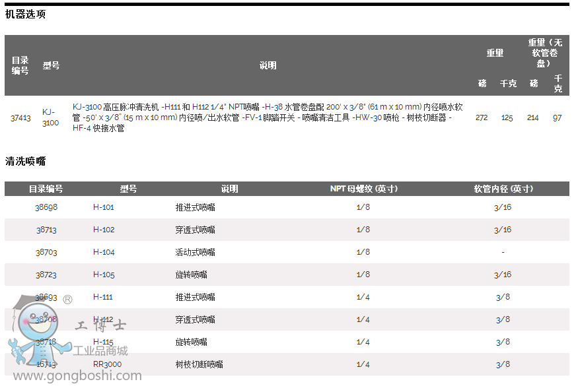Screen dimensions: 576x392
Task: Click the 软管内径 (英寸) column header
Action: pyautogui.click(x=503, y=189)
